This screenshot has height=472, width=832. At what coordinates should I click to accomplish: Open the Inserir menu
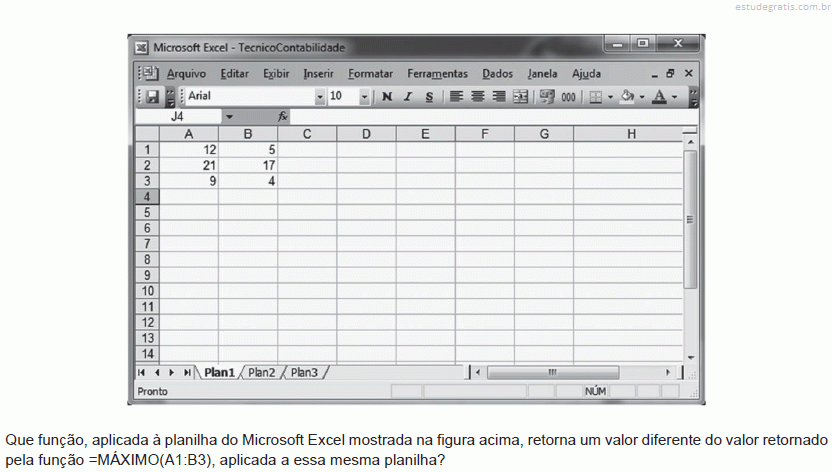coord(318,74)
